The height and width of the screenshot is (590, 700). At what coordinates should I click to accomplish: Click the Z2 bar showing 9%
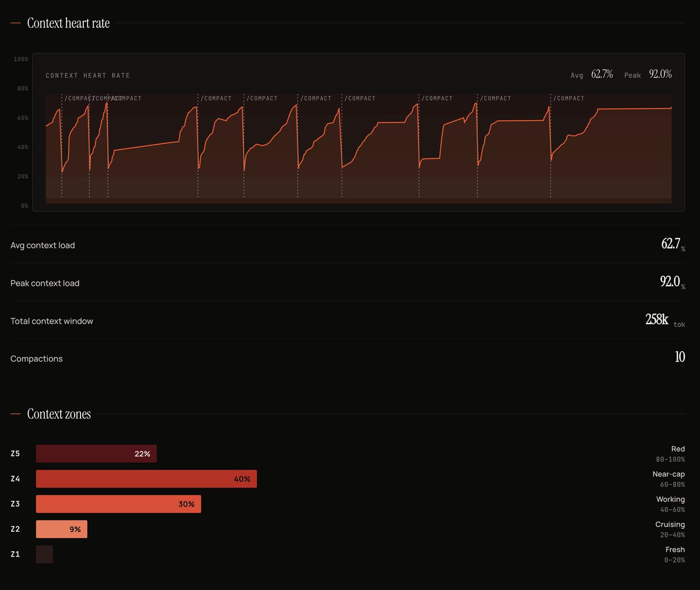click(x=62, y=529)
